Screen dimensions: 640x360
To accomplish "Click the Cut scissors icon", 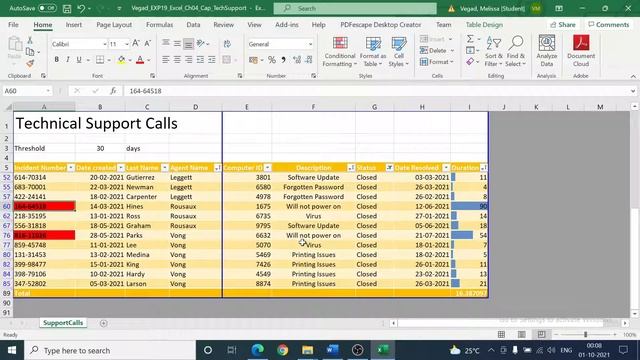I will (30, 40).
